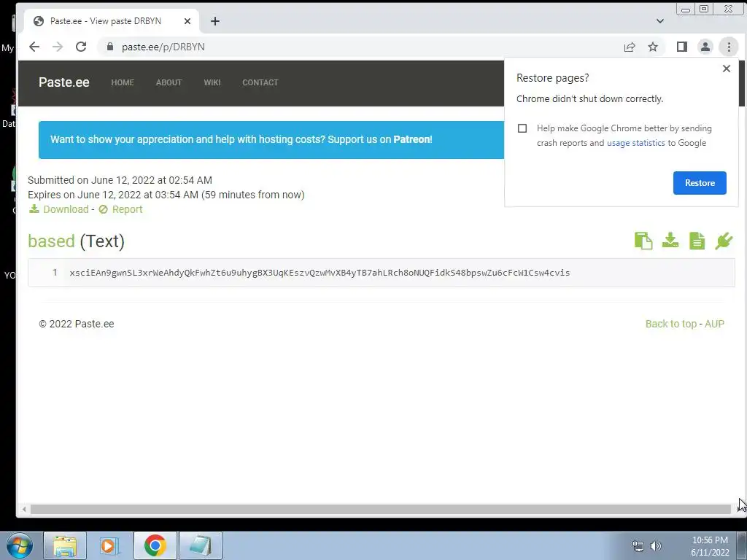This screenshot has height=560, width=747.
Task: Share this page via the share icon
Action: click(630, 47)
